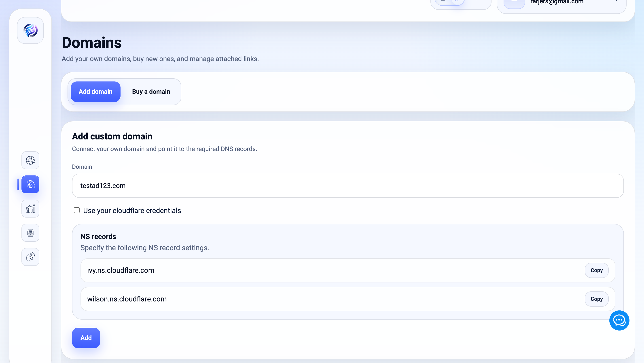Open the analytics chart icon in sidebar

pos(30,208)
